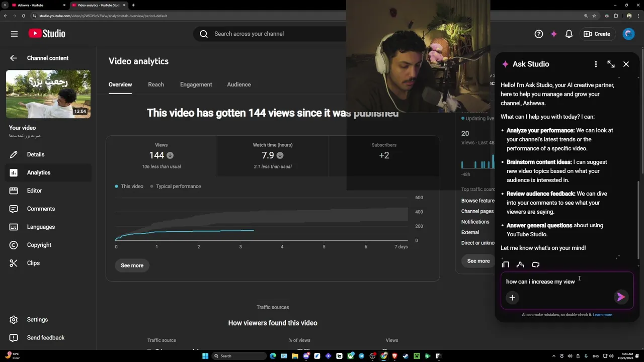The image size is (644, 362).
Task: Switch to the Engagement tab
Action: click(196, 84)
